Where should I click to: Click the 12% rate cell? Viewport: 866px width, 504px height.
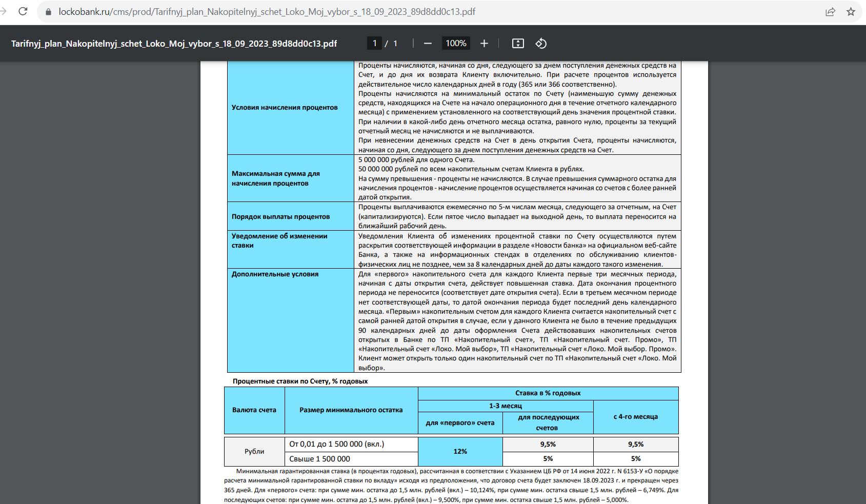(x=460, y=452)
